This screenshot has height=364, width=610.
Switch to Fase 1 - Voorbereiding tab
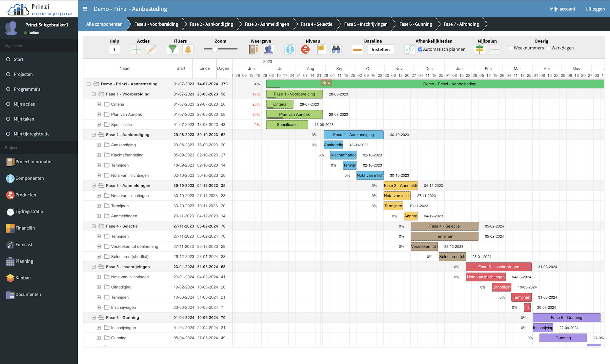[x=156, y=24]
